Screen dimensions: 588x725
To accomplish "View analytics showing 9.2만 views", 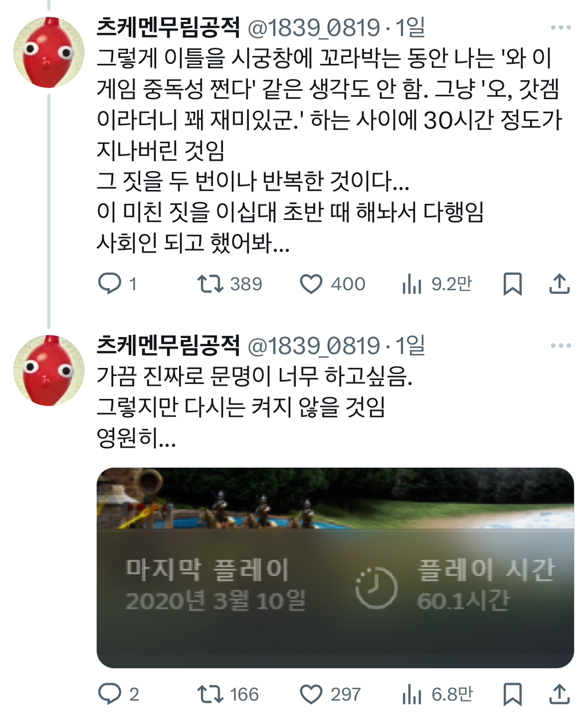I will 436,284.
